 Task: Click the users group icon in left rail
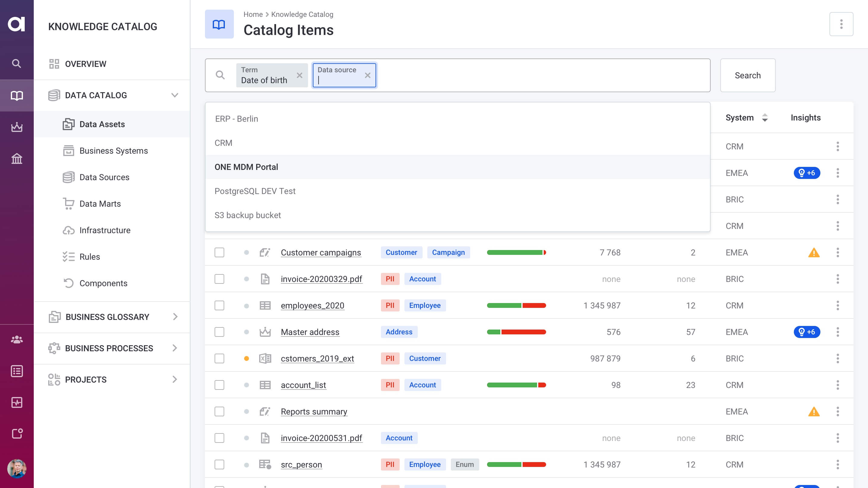pyautogui.click(x=17, y=339)
